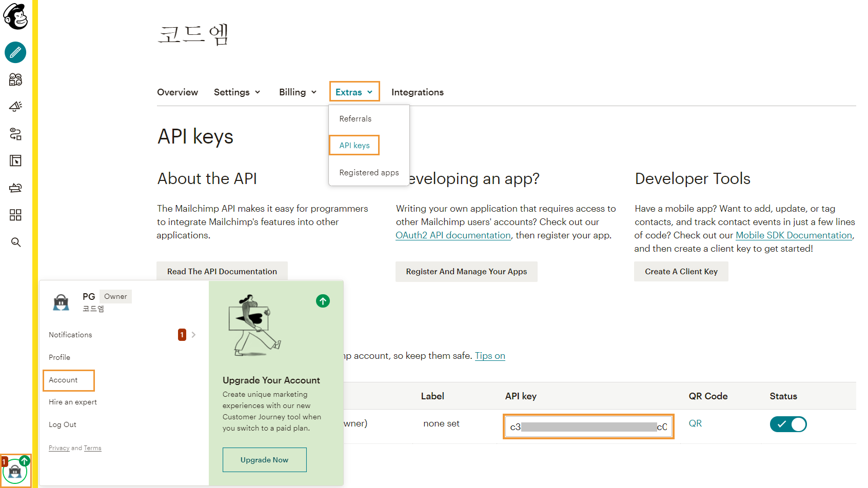The width and height of the screenshot is (868, 488).
Task: Click the Label column header
Action: click(432, 396)
